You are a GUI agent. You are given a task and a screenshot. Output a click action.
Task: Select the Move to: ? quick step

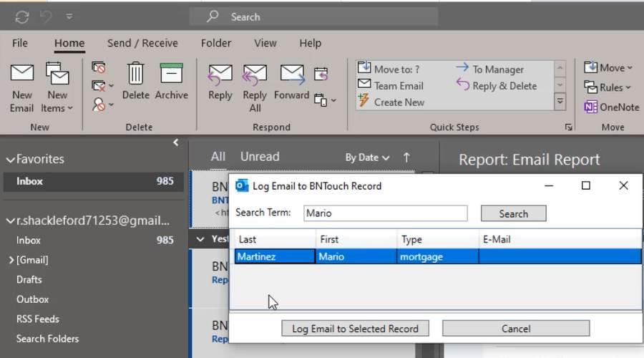(x=389, y=69)
